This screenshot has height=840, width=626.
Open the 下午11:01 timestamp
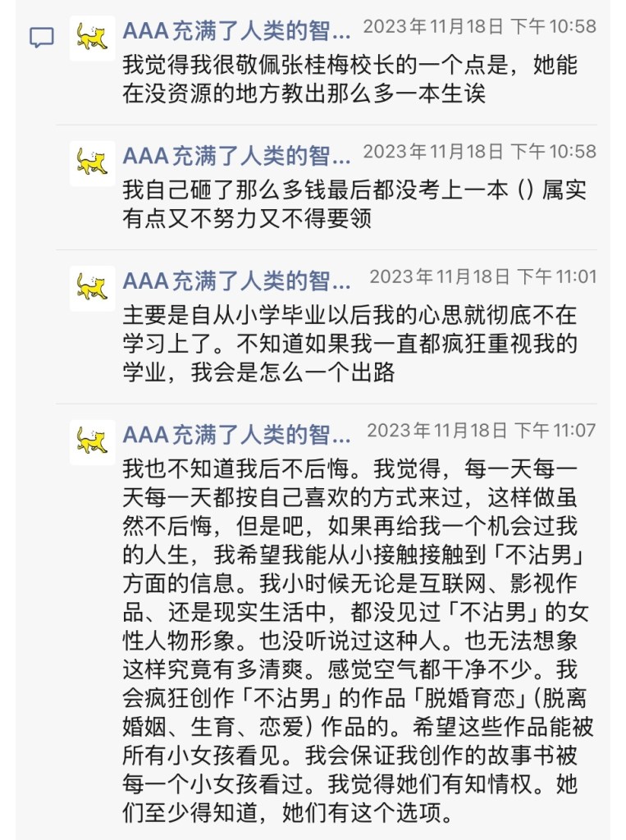click(482, 276)
